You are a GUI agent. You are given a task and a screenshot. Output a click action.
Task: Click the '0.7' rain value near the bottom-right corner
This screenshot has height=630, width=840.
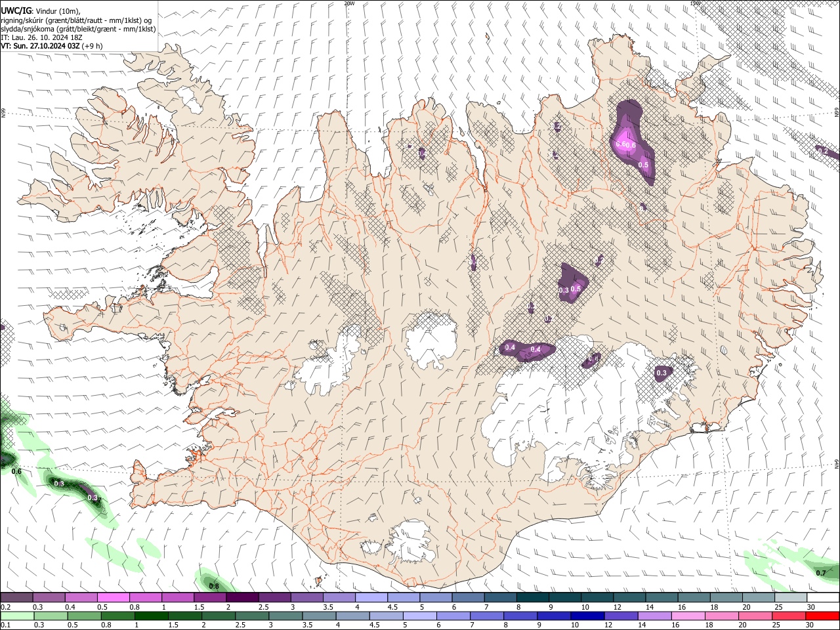coord(821,573)
